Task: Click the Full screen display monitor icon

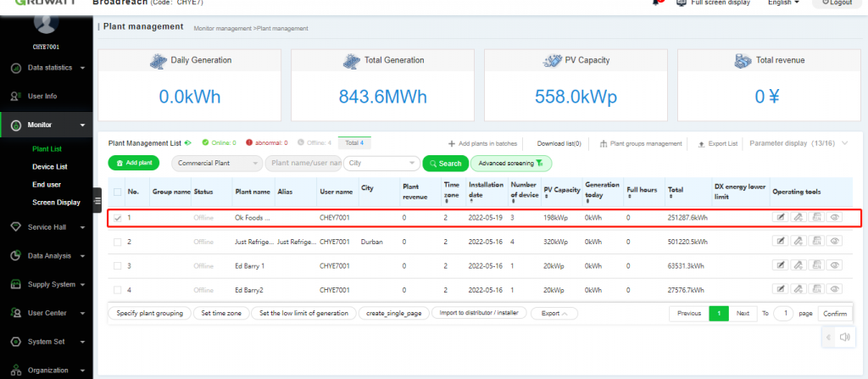Action: pos(682,3)
